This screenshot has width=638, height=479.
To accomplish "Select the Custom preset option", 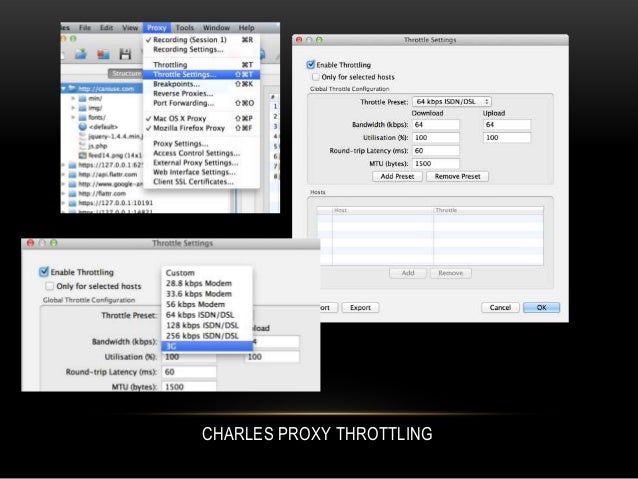I will point(207,273).
